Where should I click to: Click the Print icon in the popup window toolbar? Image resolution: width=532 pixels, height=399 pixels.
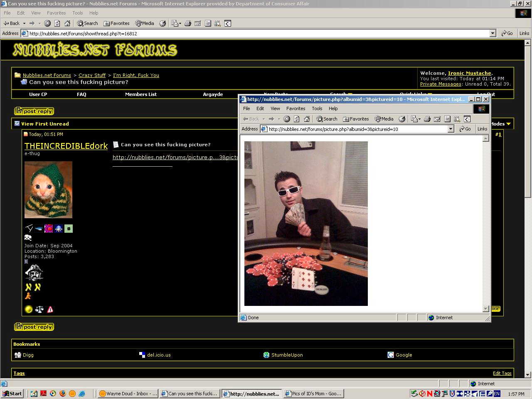click(427, 119)
